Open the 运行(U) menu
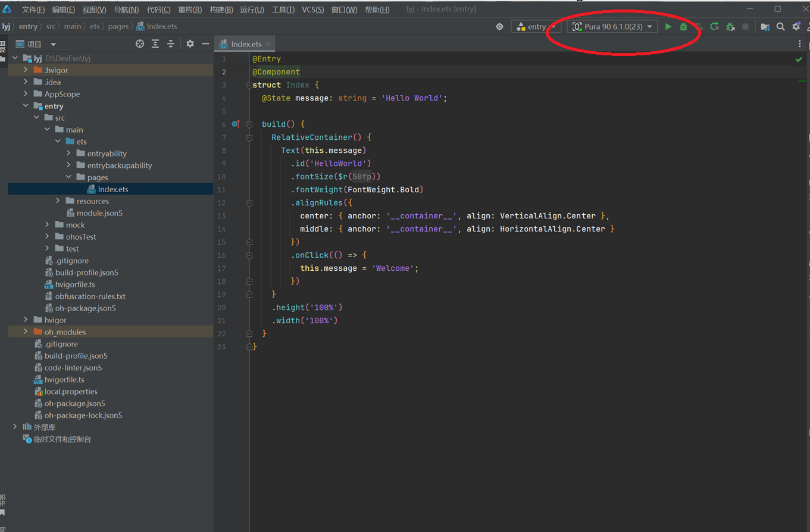Image resolution: width=810 pixels, height=532 pixels. tap(252, 10)
